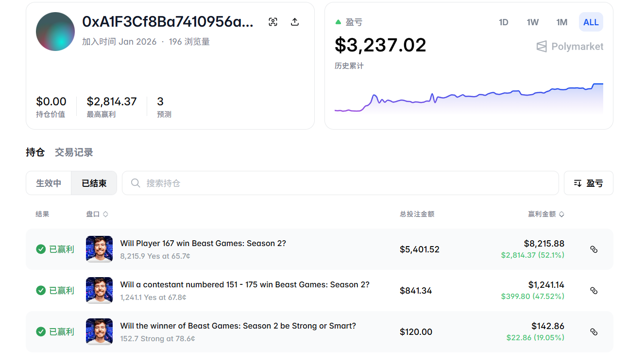
Task: Click the scan profile icon beside the address
Action: [x=273, y=22]
